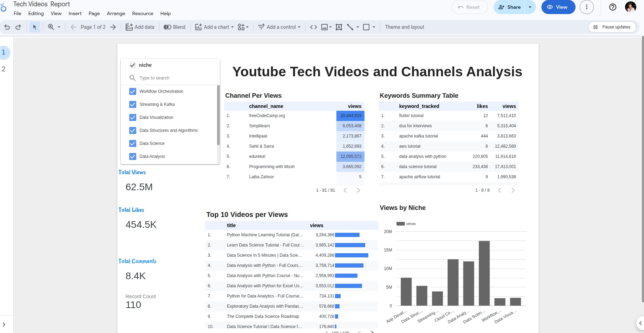The width and height of the screenshot is (644, 333).
Task: Click the Reset button
Action: point(469,7)
